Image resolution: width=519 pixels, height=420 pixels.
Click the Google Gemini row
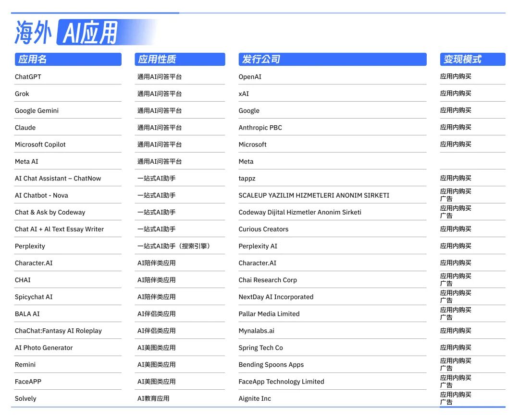(37, 110)
